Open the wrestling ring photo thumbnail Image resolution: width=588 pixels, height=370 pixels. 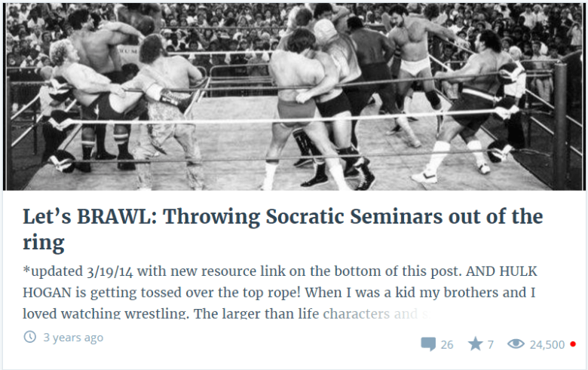[294, 96]
